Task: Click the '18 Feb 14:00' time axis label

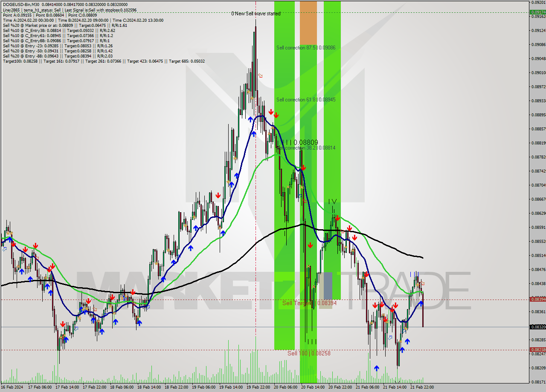Action: coord(149,387)
